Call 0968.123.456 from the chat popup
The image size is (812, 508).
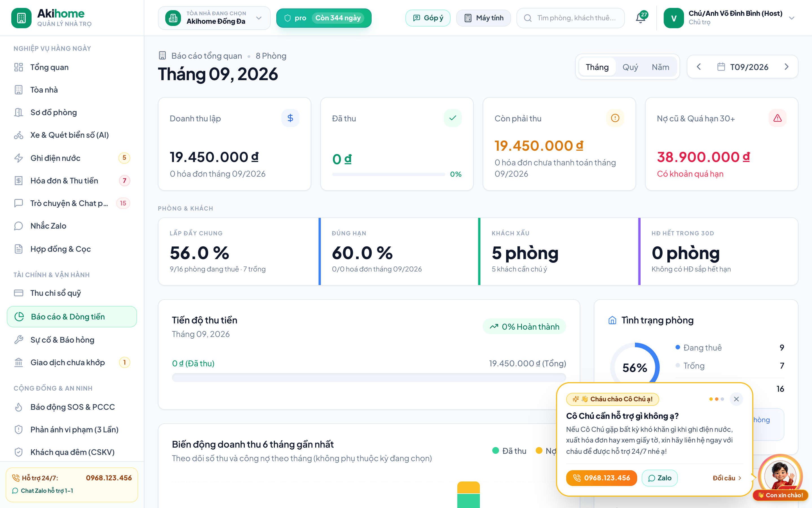click(601, 478)
